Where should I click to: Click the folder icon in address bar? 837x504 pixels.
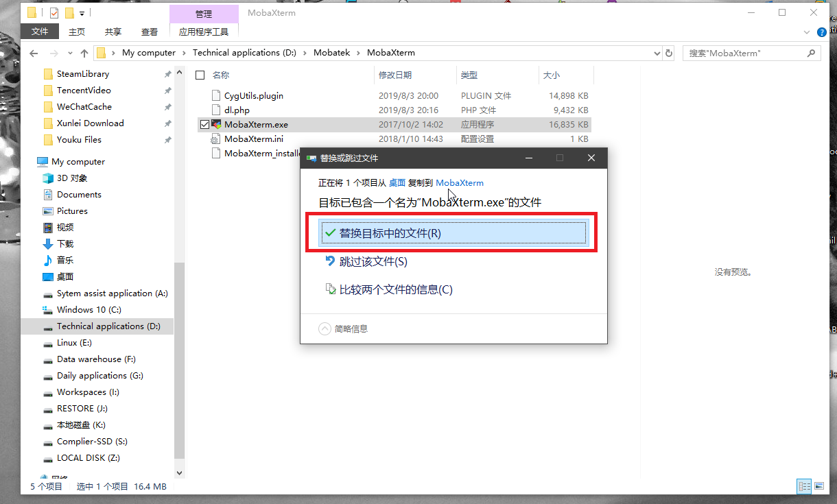pyautogui.click(x=101, y=53)
